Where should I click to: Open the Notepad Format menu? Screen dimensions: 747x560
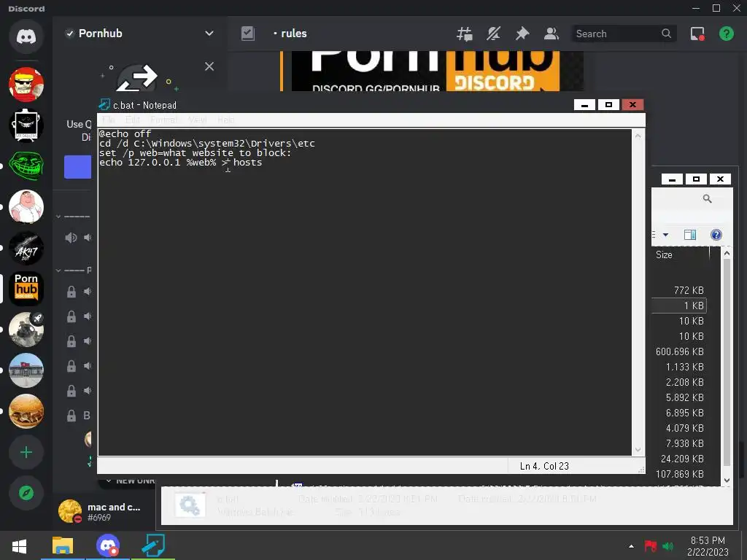(x=164, y=120)
